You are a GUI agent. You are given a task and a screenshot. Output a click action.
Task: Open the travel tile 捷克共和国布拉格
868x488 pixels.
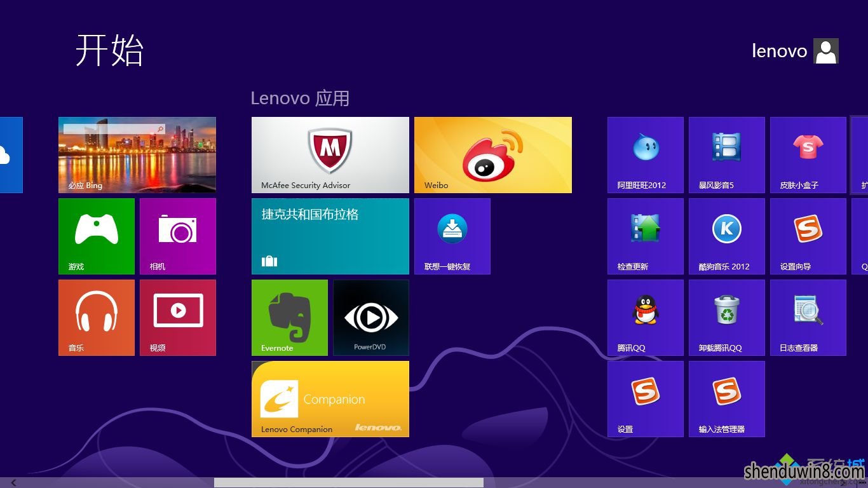click(x=330, y=236)
